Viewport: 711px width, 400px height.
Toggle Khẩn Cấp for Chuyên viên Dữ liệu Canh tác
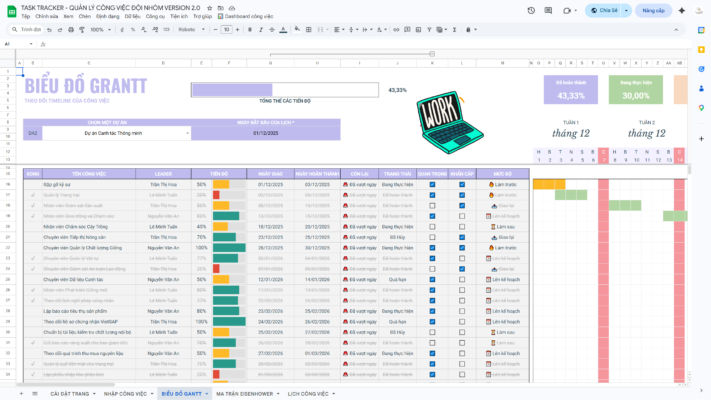462,279
